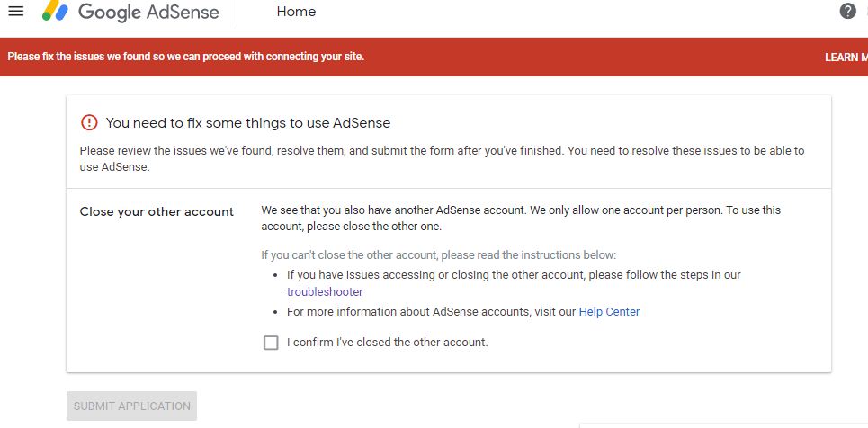Image resolution: width=868 pixels, height=428 pixels.
Task: Click the red banner fix-issues message
Action: 186,57
